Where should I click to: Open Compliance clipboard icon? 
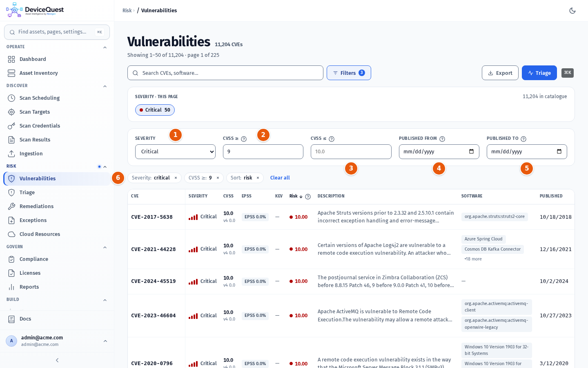[x=11, y=259]
